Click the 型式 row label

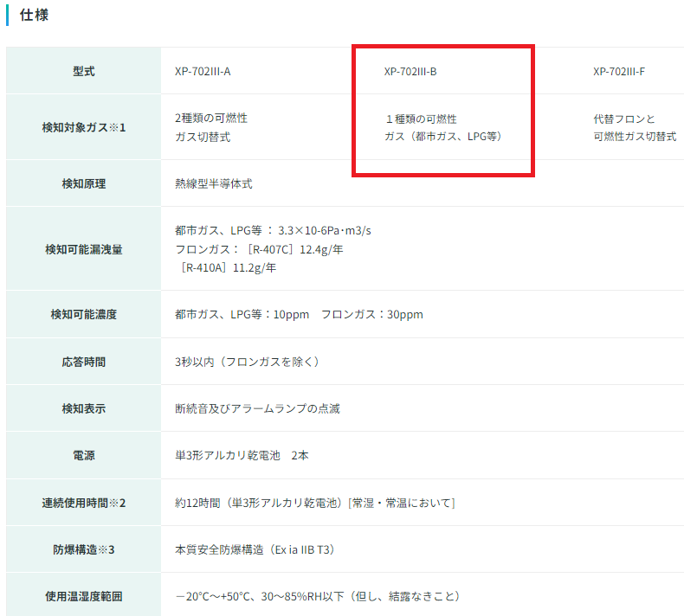pyautogui.click(x=84, y=71)
